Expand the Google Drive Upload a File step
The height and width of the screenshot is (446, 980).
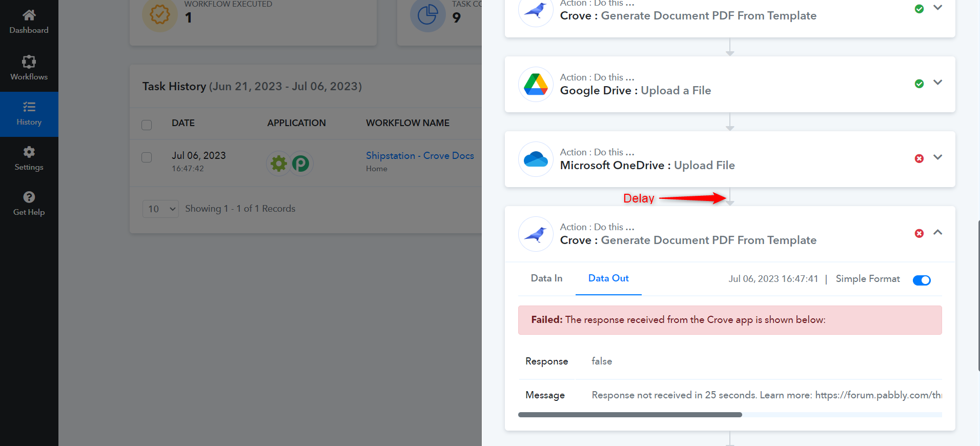point(938,82)
